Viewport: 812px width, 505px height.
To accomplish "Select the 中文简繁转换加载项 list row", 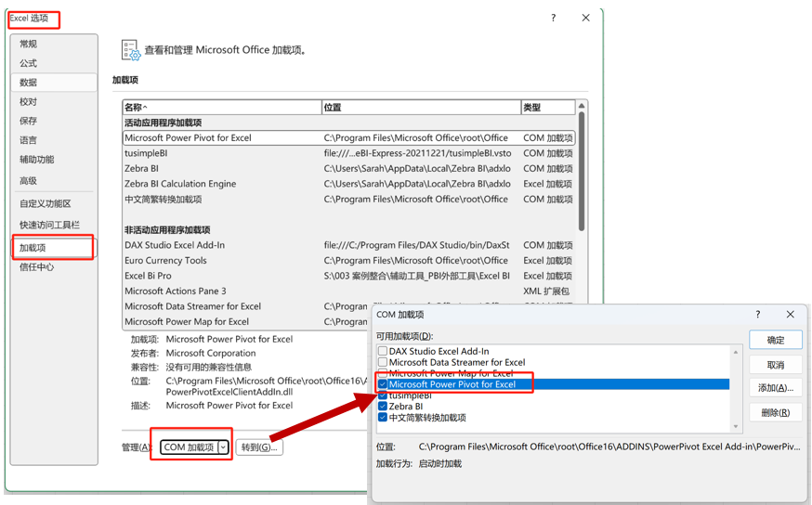I will (348, 200).
